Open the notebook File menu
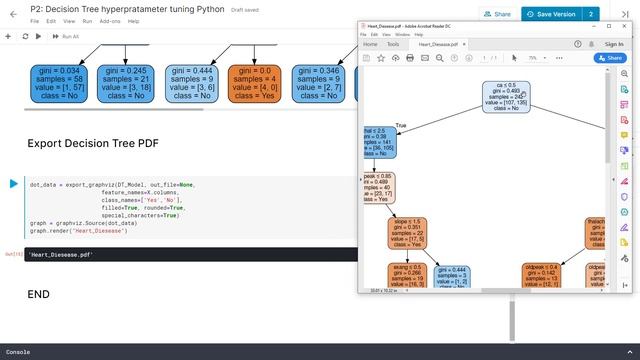The height and width of the screenshot is (360, 640). pos(35,21)
